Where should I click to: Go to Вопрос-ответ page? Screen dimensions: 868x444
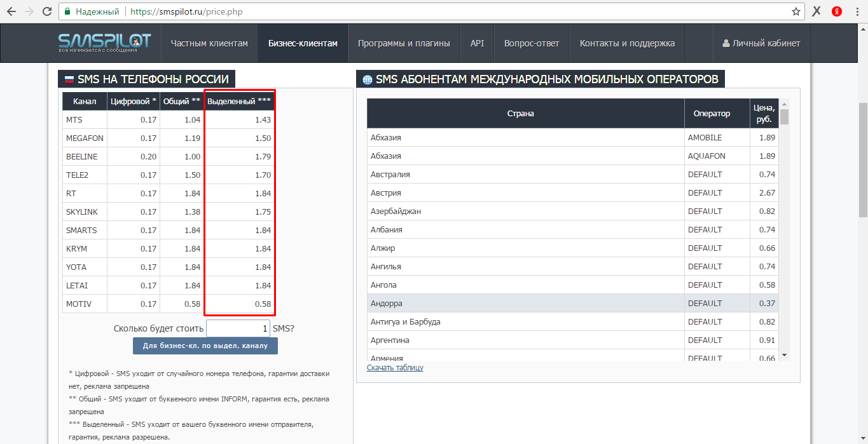coord(532,43)
